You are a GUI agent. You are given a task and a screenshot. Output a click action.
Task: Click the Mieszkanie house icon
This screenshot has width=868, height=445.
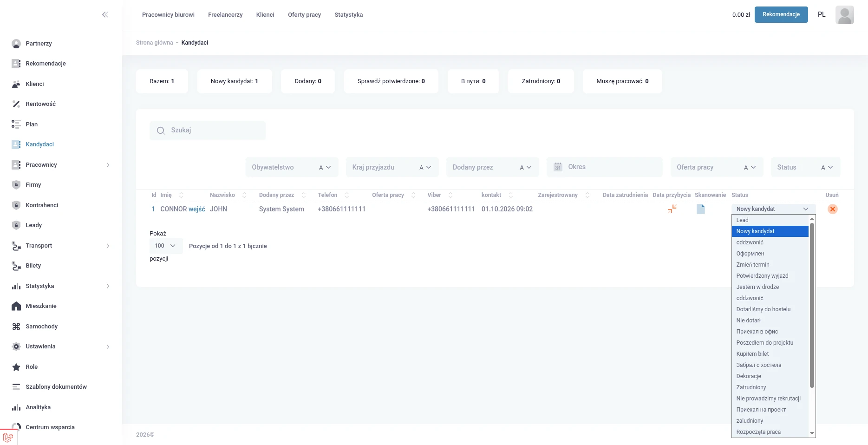coord(16,306)
